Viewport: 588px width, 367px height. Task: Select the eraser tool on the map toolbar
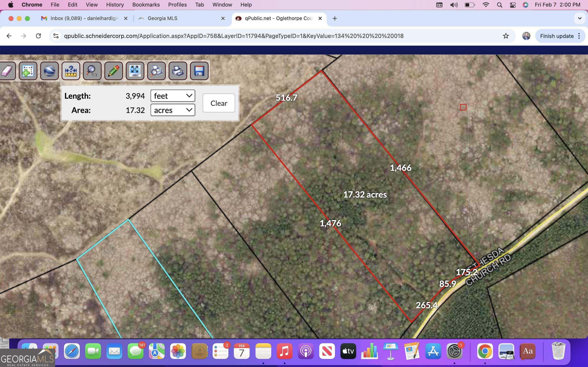tap(7, 71)
